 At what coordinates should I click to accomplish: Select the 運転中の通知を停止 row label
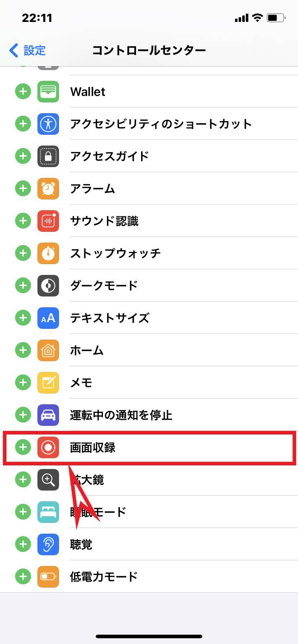[121, 415]
